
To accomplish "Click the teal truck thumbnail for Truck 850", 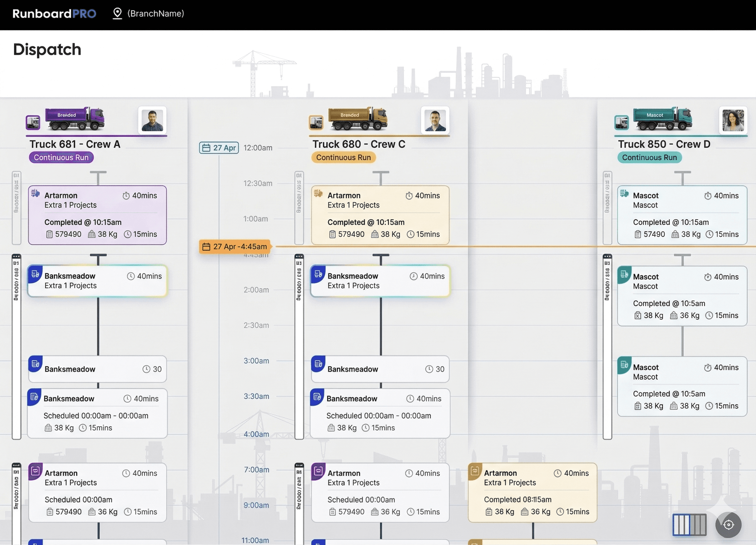I will 621,123.
